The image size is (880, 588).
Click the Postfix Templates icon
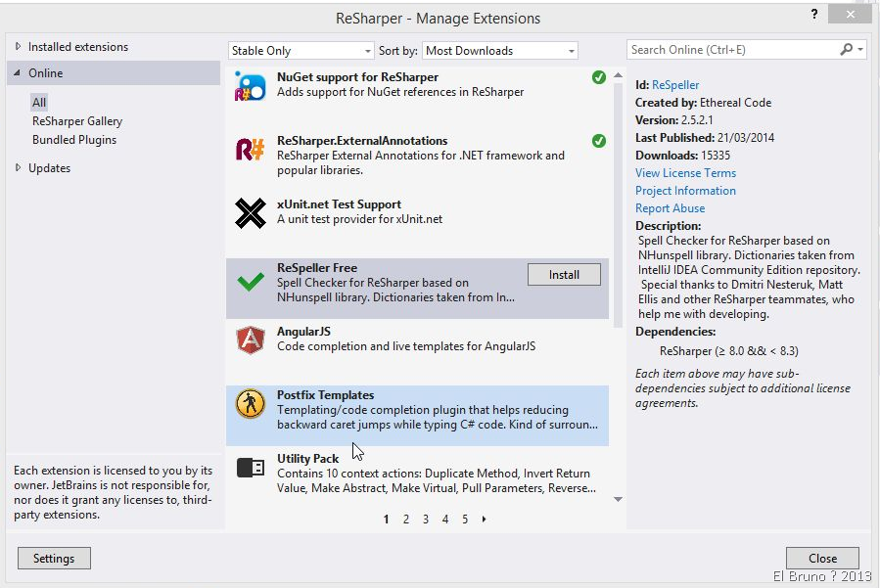pyautogui.click(x=251, y=404)
